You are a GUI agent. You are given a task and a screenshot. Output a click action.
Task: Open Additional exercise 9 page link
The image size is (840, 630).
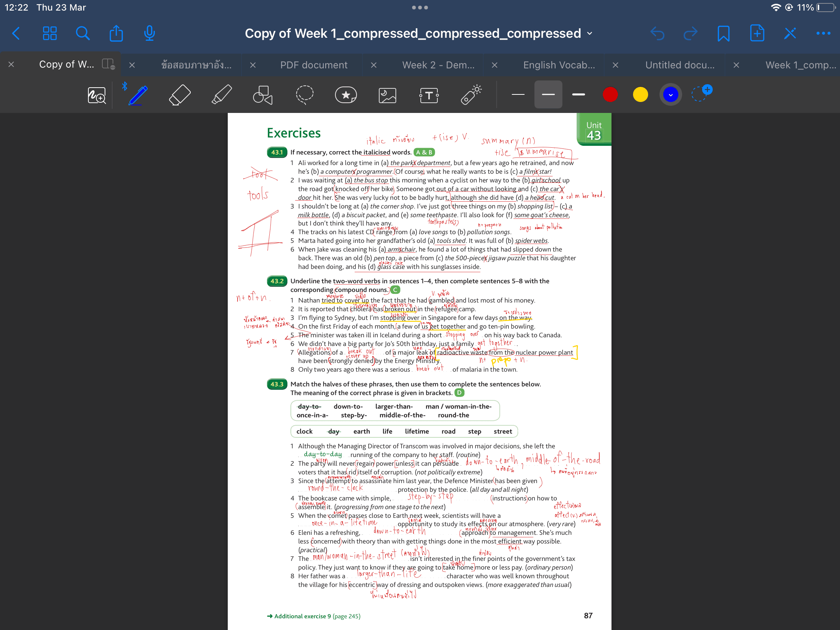tap(313, 616)
